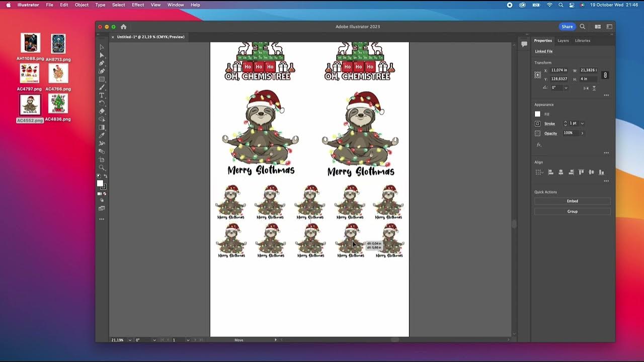This screenshot has height=362, width=644.
Task: Switch to gradient fill mode in toolbar
Action: click(102, 194)
